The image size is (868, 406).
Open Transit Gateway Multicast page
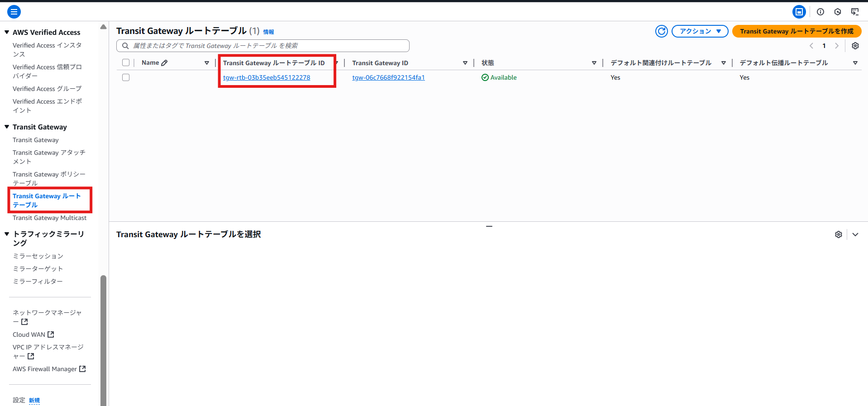(49, 218)
